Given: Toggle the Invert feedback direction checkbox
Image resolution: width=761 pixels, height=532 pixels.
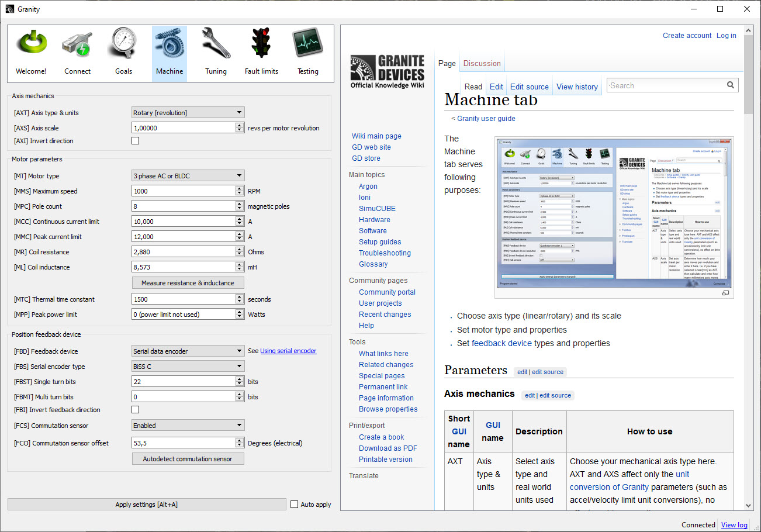Looking at the screenshot, I should [x=136, y=410].
